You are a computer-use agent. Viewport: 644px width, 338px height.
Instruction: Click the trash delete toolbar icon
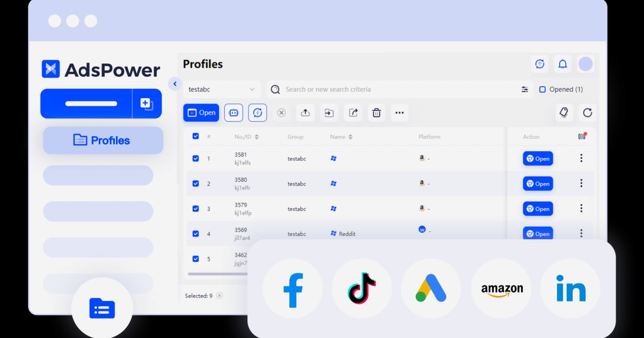(x=377, y=113)
